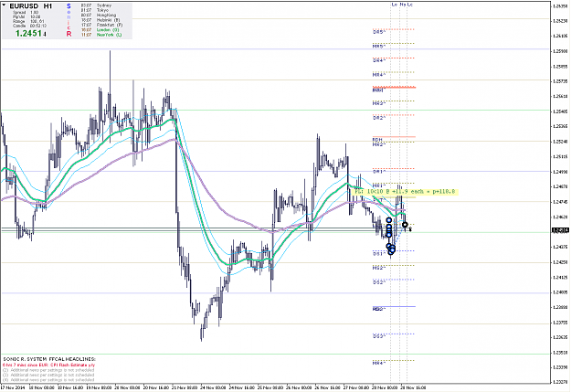Image resolution: width=571 pixels, height=392 pixels.
Task: Select the Frankfurt session clock row
Action: point(101,25)
